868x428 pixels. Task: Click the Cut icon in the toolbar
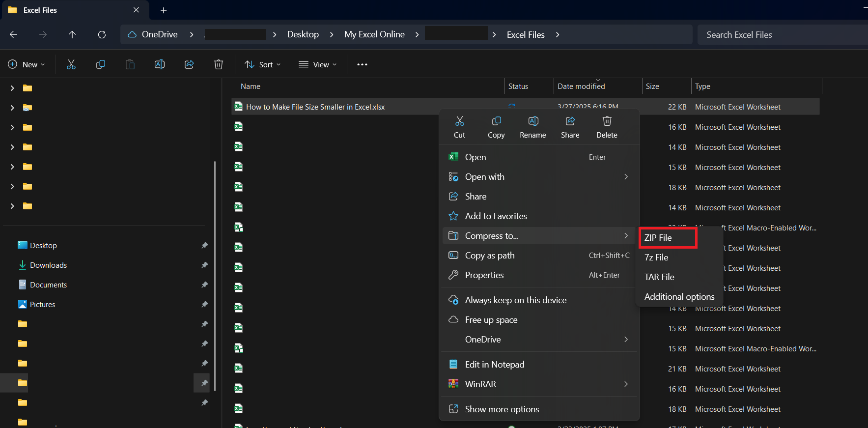click(x=71, y=64)
